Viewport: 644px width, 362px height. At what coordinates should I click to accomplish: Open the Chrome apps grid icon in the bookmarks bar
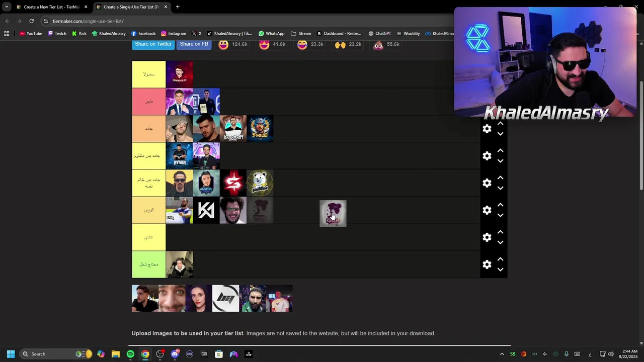(7, 34)
